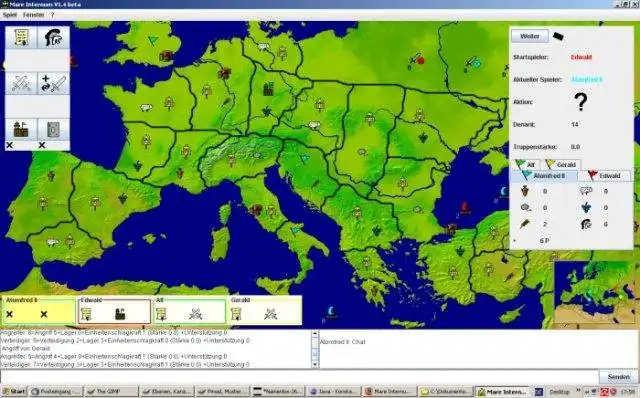
Task: Select the fortress with flag build action
Action: click(x=21, y=129)
